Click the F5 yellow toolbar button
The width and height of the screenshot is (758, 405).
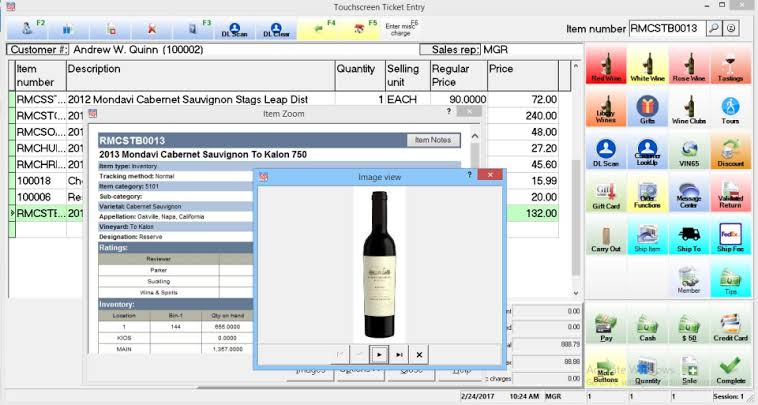click(359, 29)
